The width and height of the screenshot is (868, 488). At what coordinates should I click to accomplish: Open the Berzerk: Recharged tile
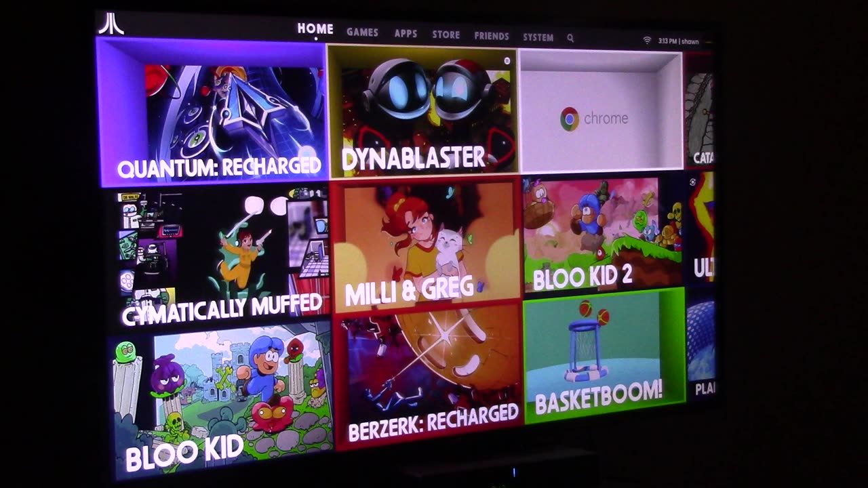(429, 375)
